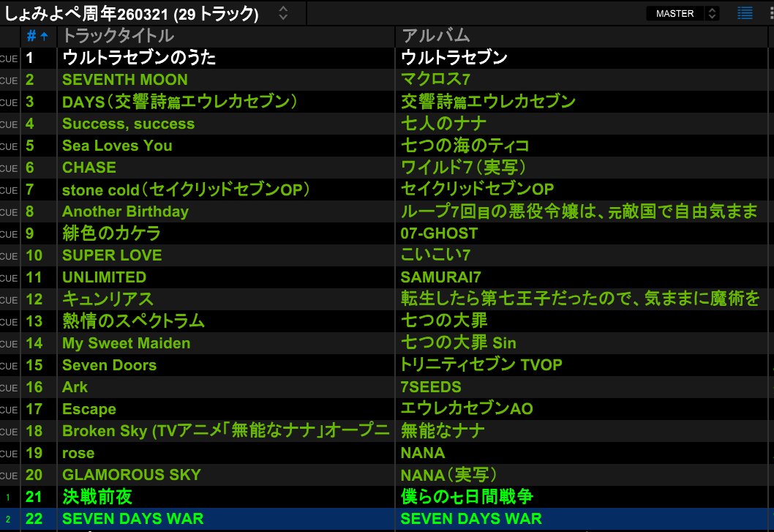774x532 pixels.
Task: Select track title CHASE
Action: click(x=89, y=168)
